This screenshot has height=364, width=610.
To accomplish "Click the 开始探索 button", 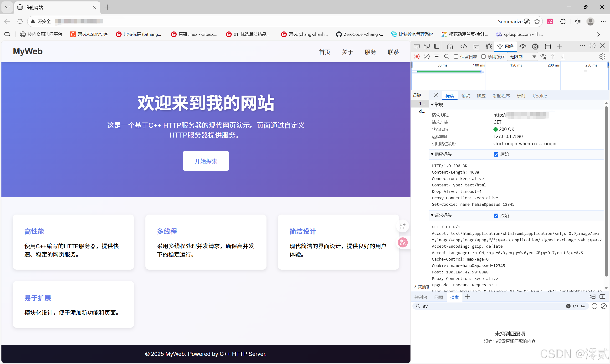I will click(205, 161).
